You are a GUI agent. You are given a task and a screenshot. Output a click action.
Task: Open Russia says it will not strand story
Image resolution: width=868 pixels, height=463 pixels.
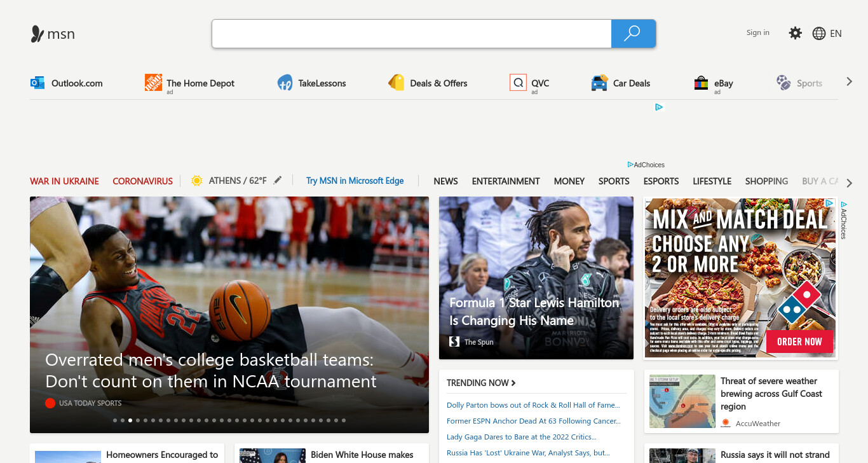tap(775, 455)
